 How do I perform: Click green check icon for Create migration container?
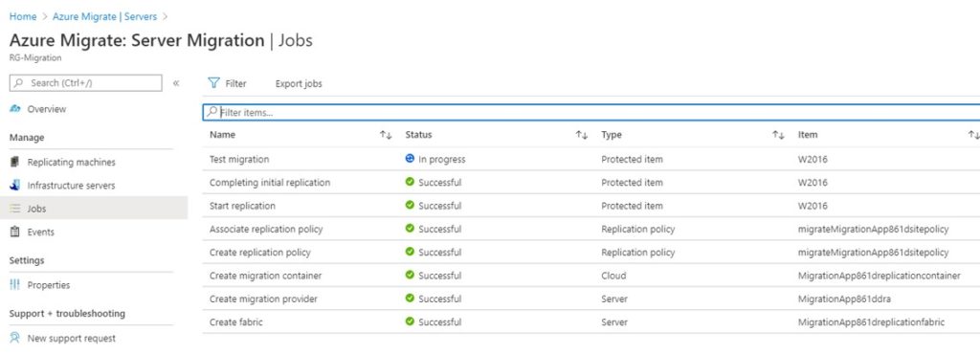[410, 275]
